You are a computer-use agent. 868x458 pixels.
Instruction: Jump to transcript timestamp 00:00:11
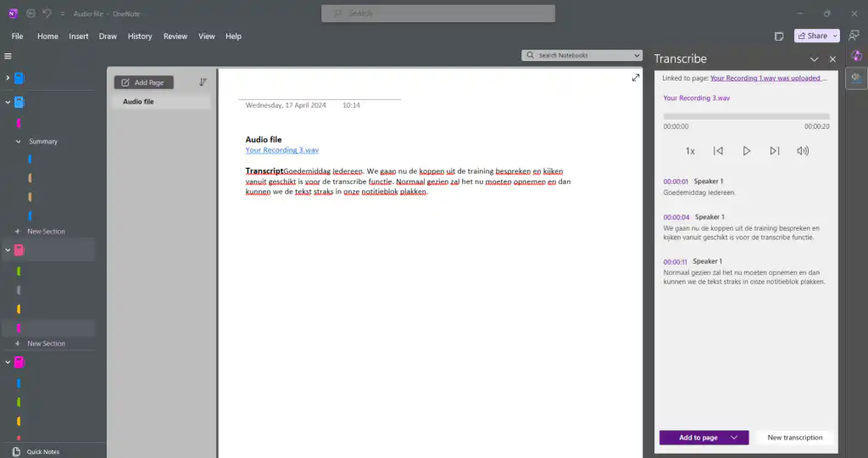pyautogui.click(x=676, y=261)
